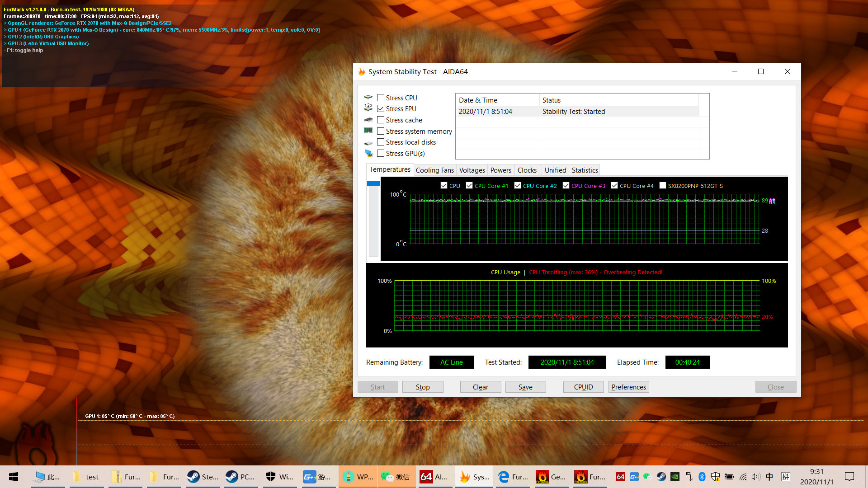Click Bluetooth tray icon
868x488 pixels.
tap(702, 477)
